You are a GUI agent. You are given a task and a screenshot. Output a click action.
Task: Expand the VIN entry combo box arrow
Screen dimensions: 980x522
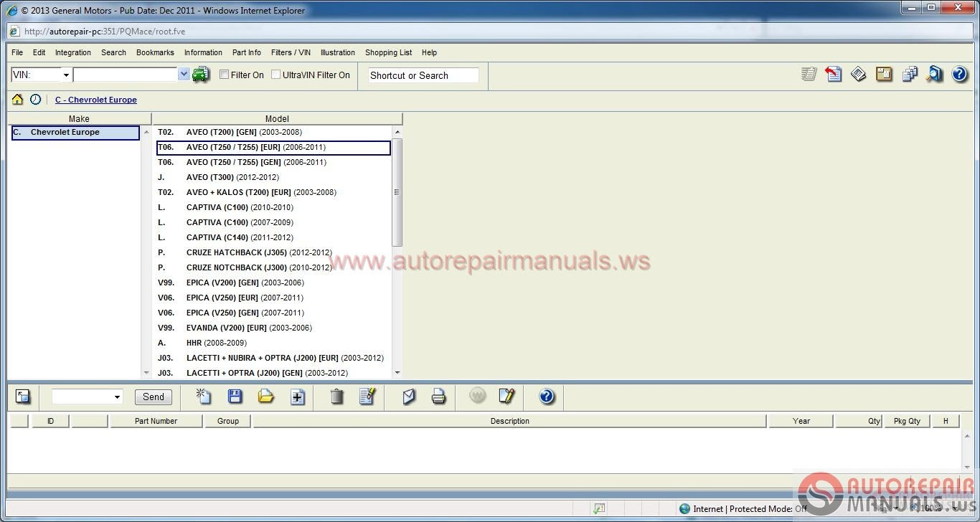pyautogui.click(x=184, y=75)
